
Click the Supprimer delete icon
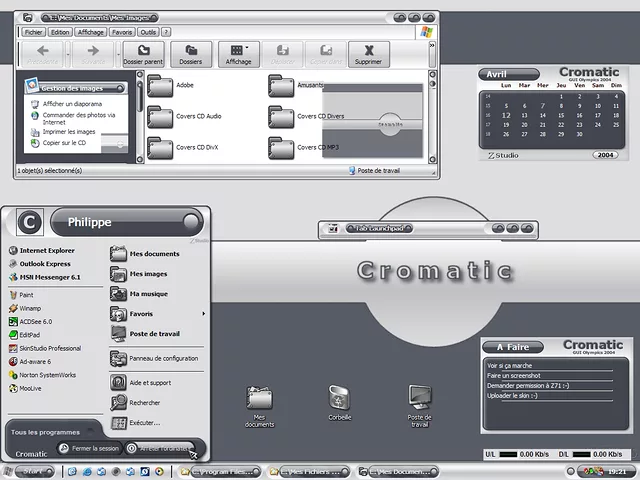coord(369,54)
